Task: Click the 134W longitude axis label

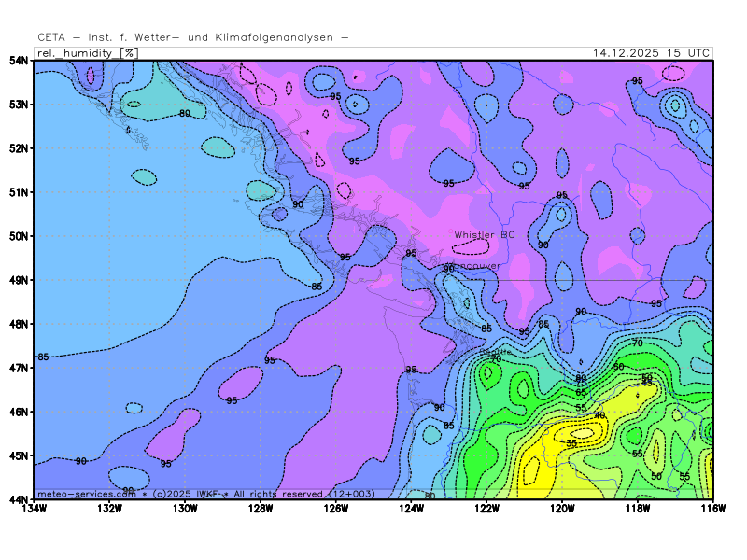Action: tap(35, 509)
